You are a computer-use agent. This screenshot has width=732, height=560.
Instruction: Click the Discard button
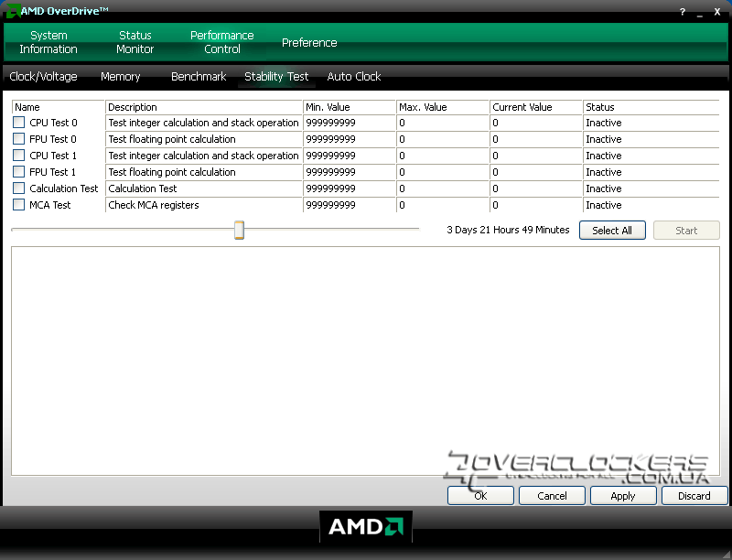click(694, 496)
